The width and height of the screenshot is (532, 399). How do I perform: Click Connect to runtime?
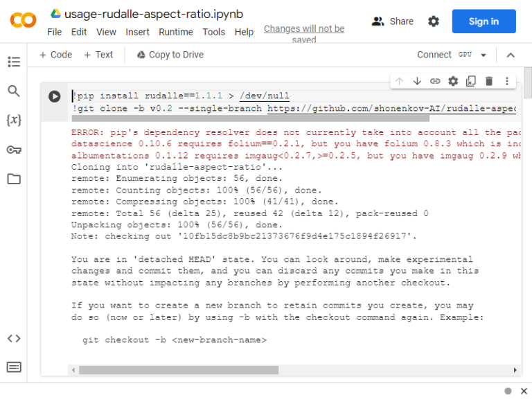click(x=434, y=55)
